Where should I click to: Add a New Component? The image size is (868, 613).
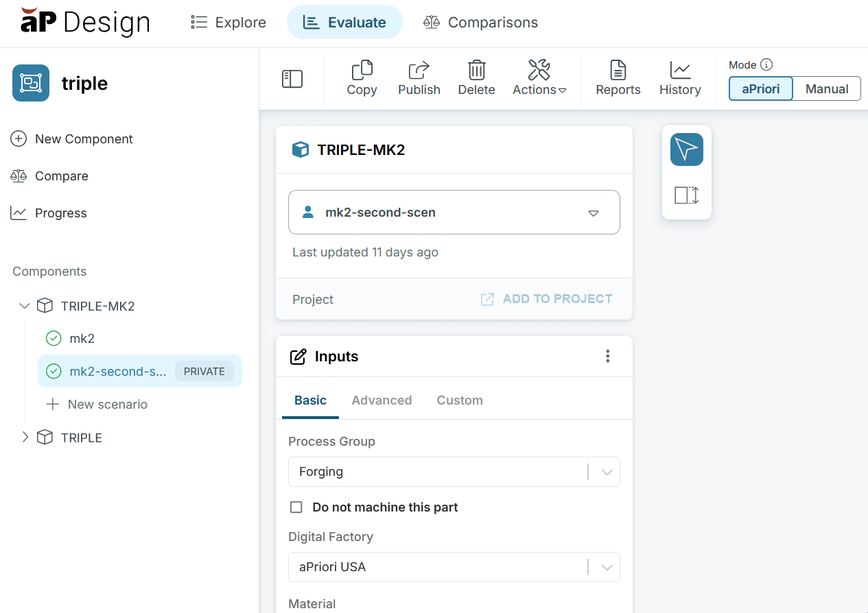[x=71, y=139]
